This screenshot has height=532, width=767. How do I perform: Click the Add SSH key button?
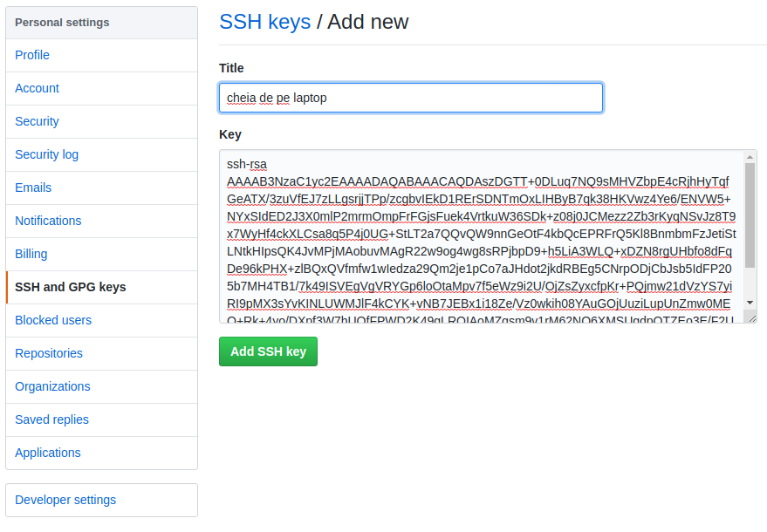pyautogui.click(x=268, y=351)
